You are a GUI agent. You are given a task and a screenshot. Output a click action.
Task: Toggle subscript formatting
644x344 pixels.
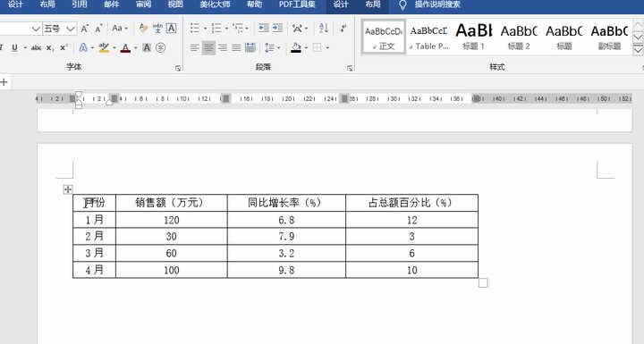pyautogui.click(x=50, y=47)
